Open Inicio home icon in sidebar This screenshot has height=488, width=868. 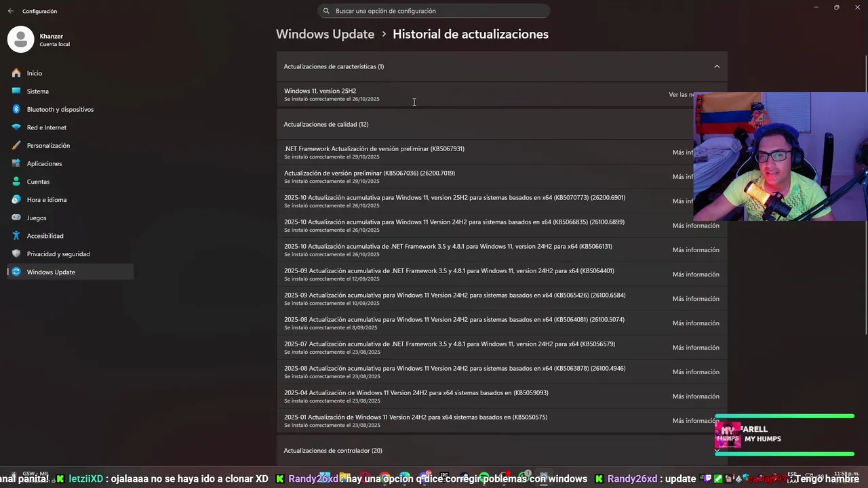point(16,73)
